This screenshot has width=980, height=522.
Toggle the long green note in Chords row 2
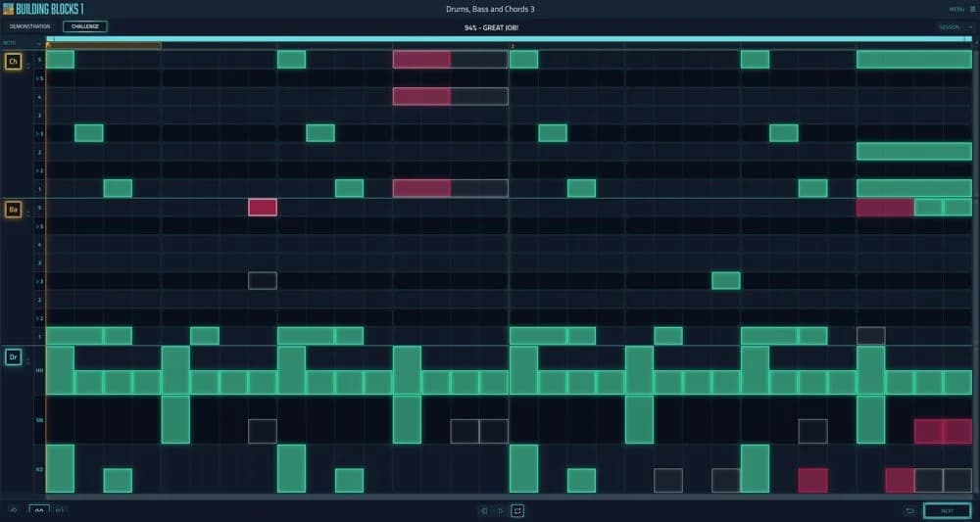click(x=913, y=151)
